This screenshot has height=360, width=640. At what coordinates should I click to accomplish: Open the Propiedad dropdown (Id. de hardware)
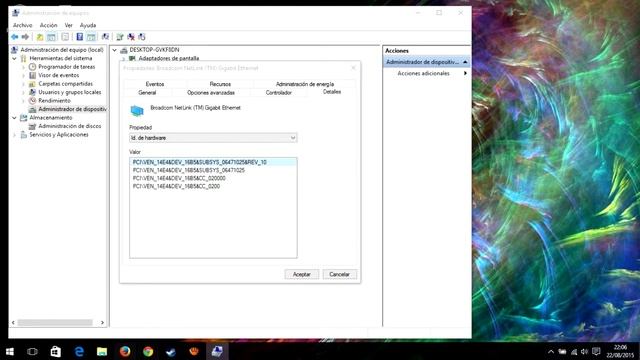pyautogui.click(x=213, y=138)
